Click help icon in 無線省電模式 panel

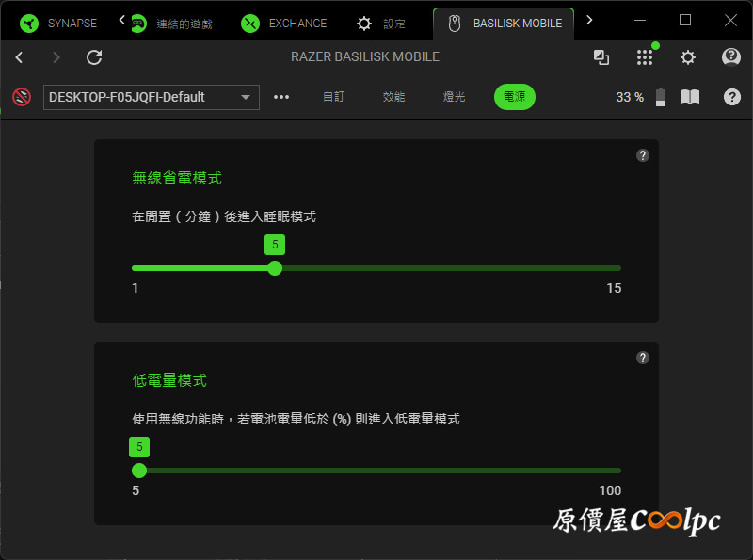pos(643,155)
